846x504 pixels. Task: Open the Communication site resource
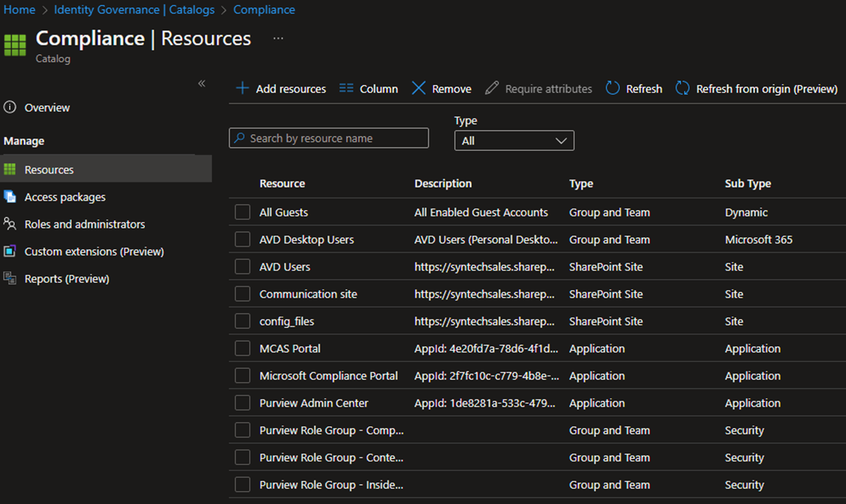[x=308, y=294]
